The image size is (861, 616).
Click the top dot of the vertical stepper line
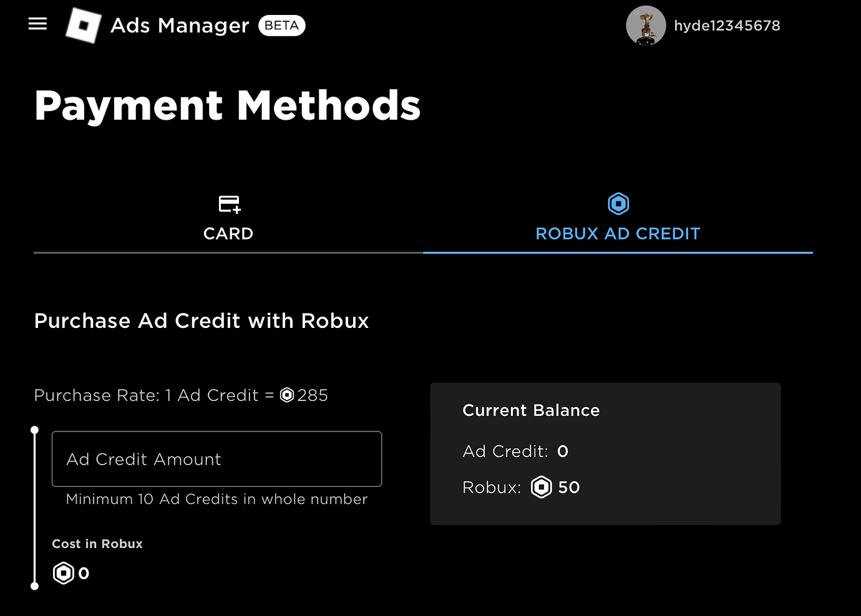point(34,430)
